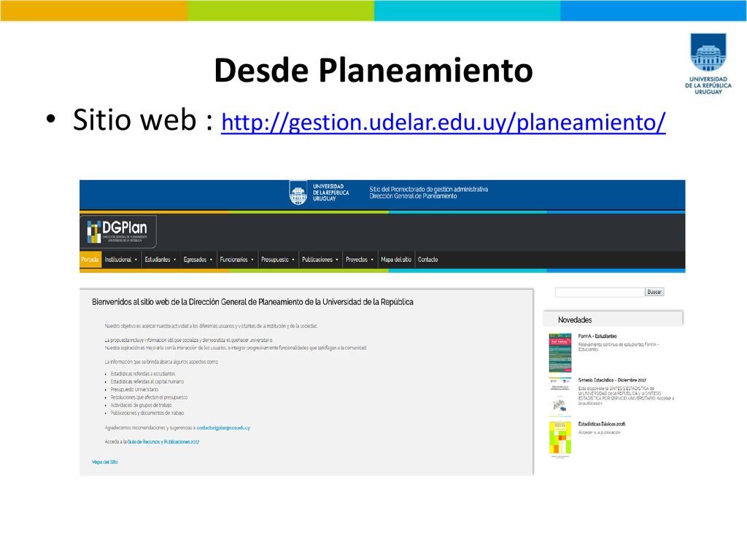Open Guía de Recursos y Publicaciones 2017
Screen dimensions: 747x560
[x=163, y=442]
